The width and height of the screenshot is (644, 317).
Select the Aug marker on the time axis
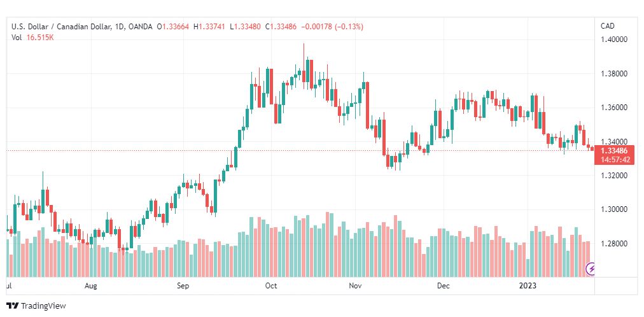pos(91,286)
